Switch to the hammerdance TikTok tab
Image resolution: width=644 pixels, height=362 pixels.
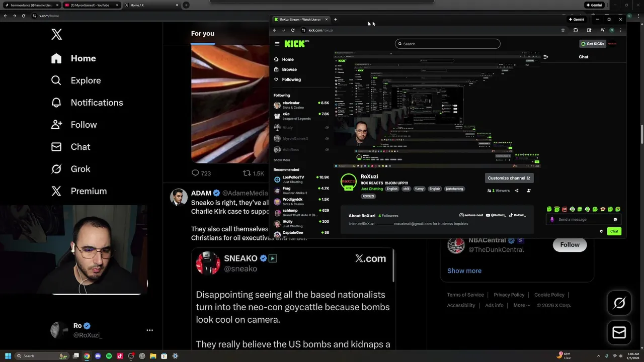point(31,5)
